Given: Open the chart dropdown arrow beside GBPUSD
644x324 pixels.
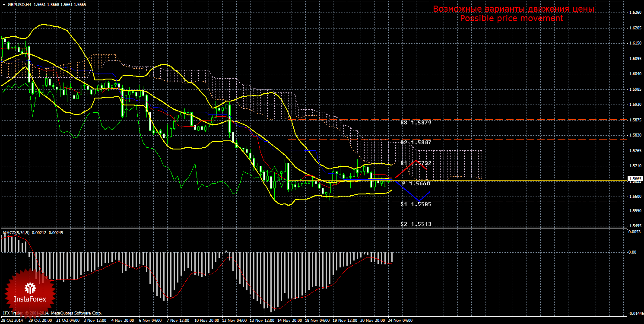Looking at the screenshot, I should pos(4,4).
